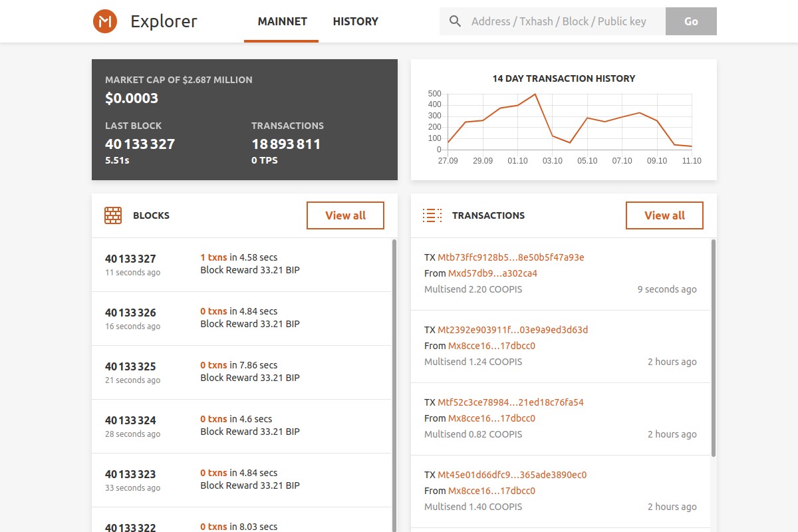This screenshot has width=798, height=532.
Task: Click the Blocks brick-wall icon
Action: click(113, 215)
